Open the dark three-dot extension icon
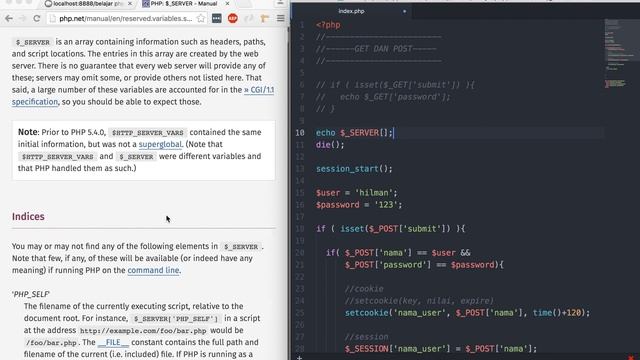 217,18
